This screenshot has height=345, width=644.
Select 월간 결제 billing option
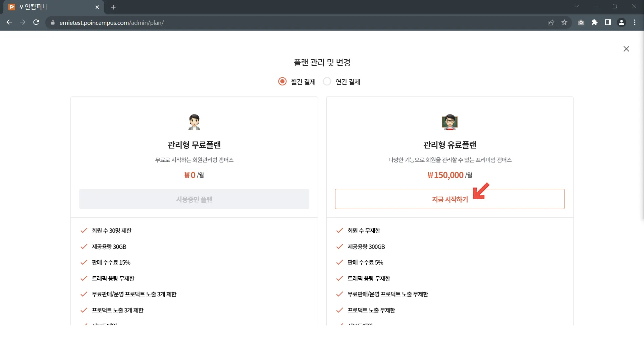(x=297, y=82)
